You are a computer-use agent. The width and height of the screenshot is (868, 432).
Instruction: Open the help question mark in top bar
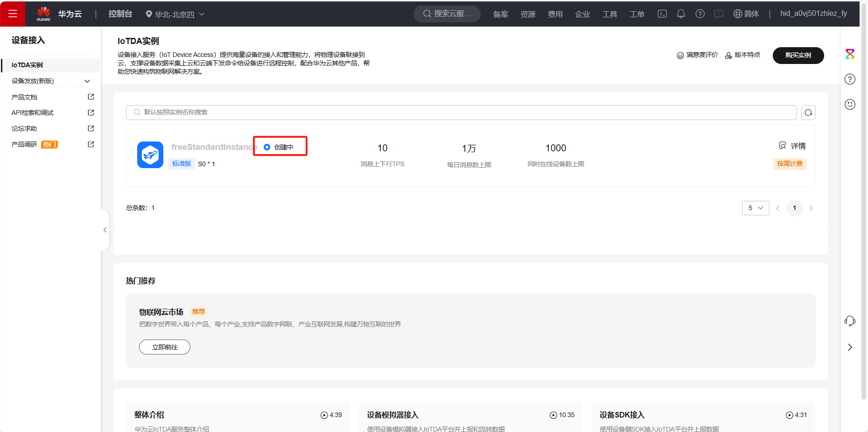(700, 14)
